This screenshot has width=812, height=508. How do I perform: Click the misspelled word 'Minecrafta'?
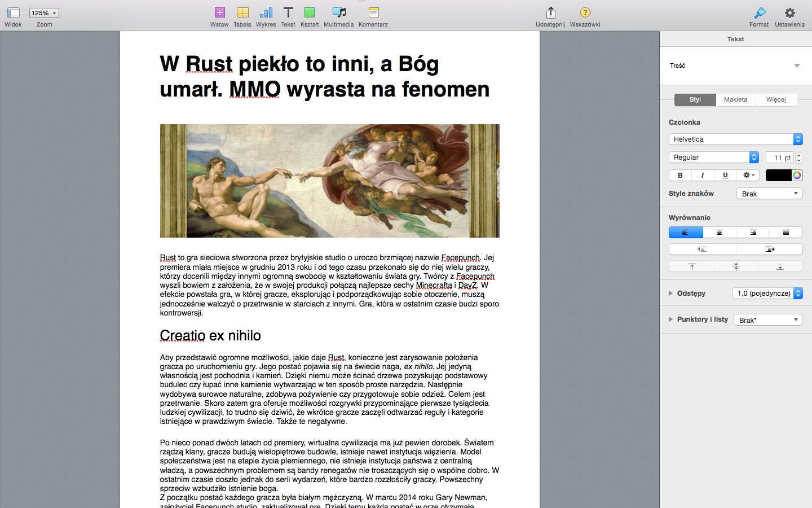(x=434, y=285)
